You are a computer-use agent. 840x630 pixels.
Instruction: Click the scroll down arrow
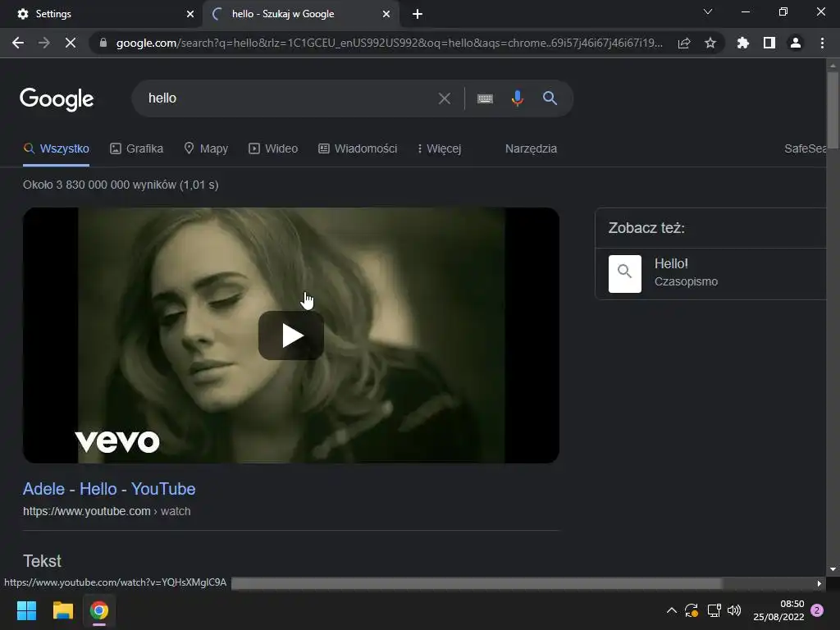coord(833,569)
